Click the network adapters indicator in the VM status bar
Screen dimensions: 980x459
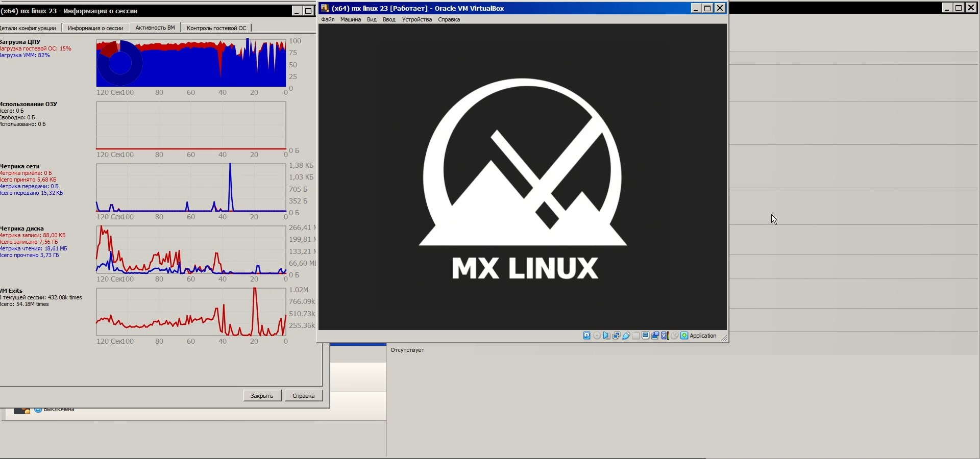tap(616, 336)
